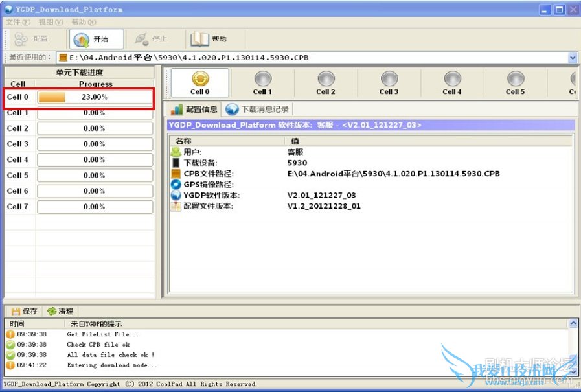Select the Cell 2 station icon
581x392 pixels.
click(326, 83)
